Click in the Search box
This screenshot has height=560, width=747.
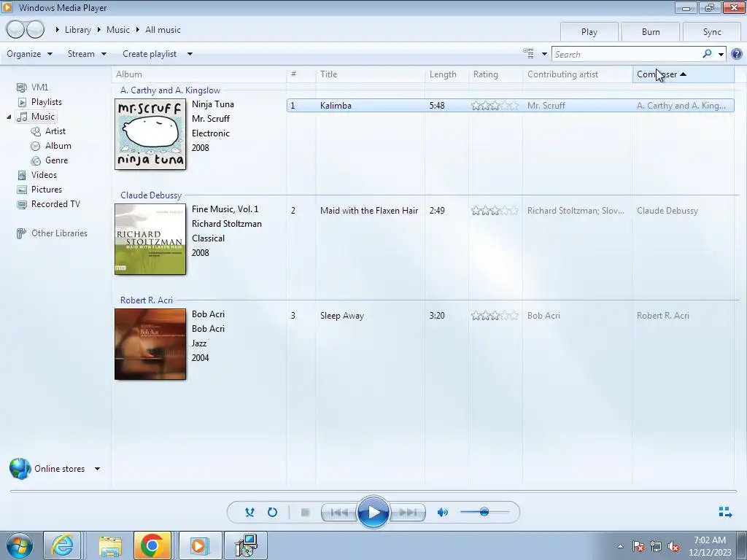point(627,54)
